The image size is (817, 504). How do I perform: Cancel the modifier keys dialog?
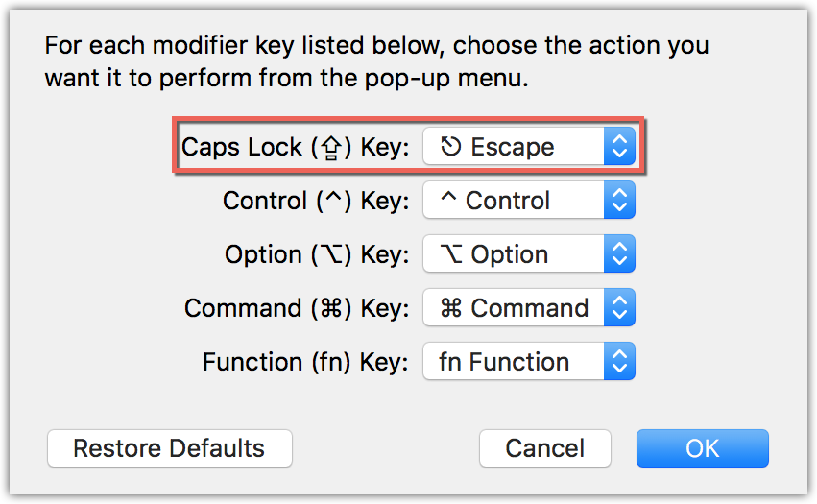545,448
